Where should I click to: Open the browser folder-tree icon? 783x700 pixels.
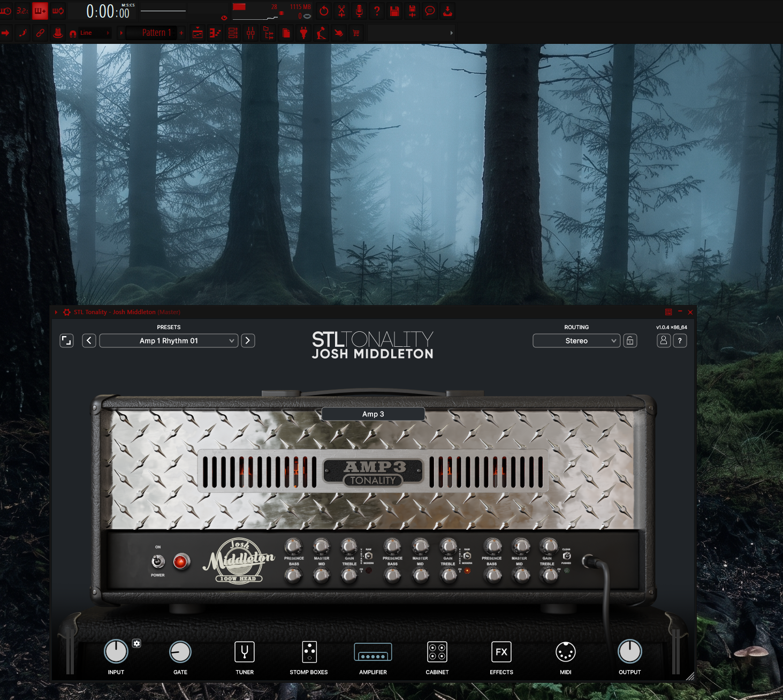click(x=268, y=33)
